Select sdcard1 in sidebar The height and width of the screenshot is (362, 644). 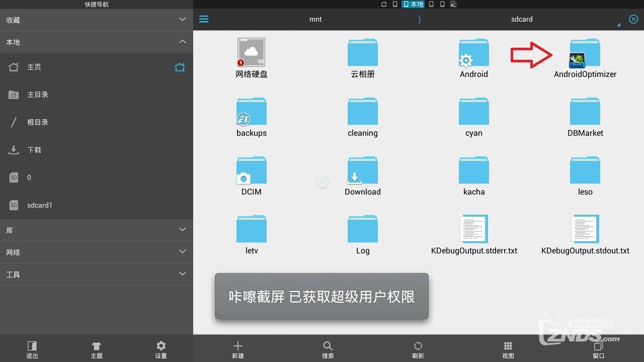point(97,205)
